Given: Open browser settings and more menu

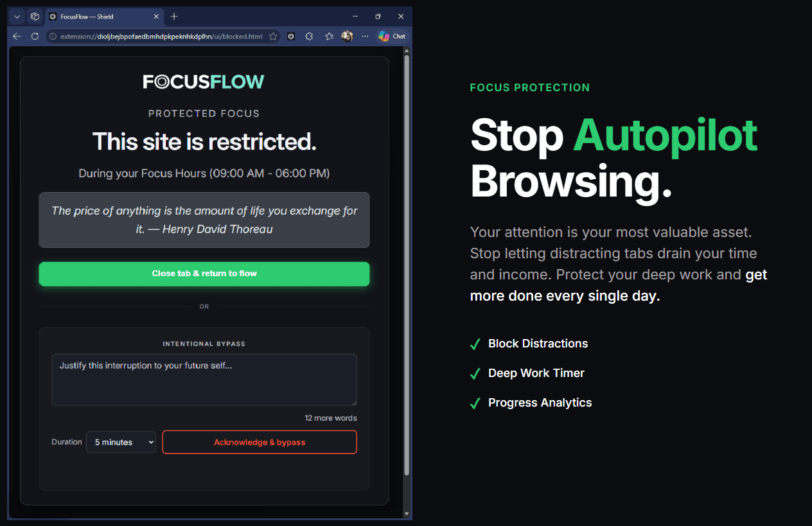Looking at the screenshot, I should point(365,37).
